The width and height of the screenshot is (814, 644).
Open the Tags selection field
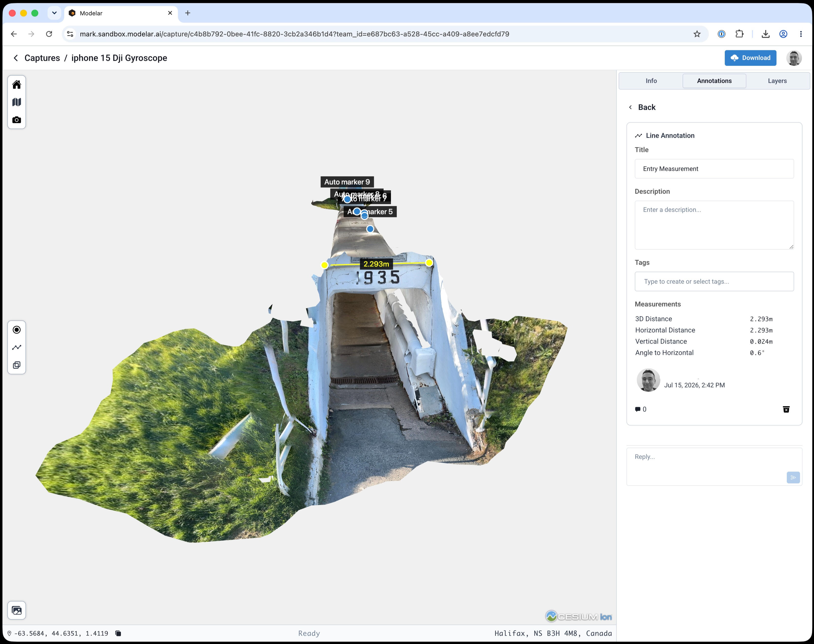(714, 282)
